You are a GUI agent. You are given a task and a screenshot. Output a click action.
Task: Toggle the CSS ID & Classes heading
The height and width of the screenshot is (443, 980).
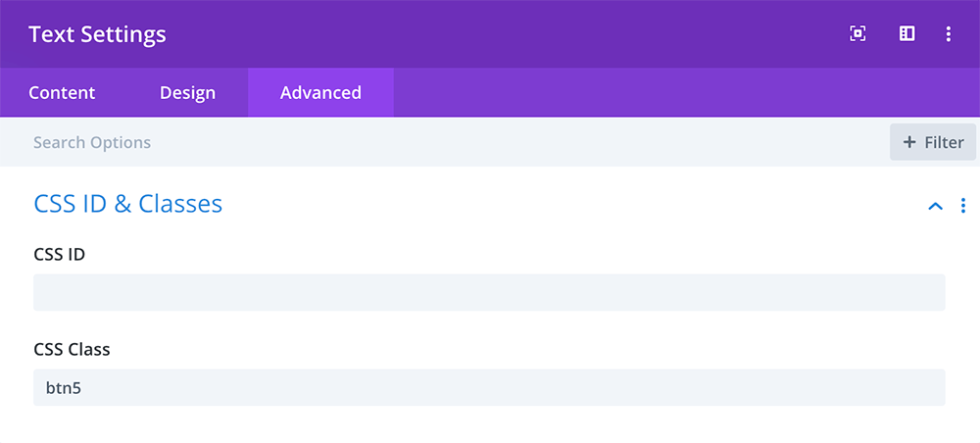pyautogui.click(x=128, y=204)
